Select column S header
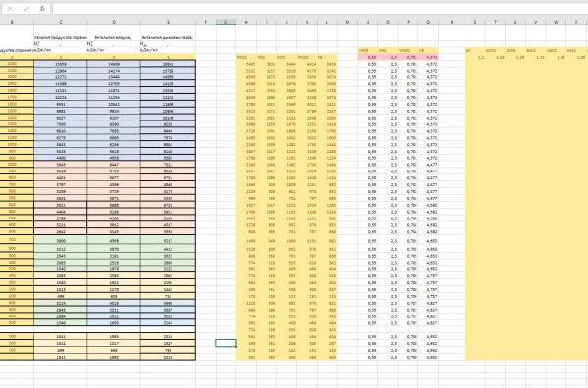The width and height of the screenshot is (588, 388). click(474, 22)
